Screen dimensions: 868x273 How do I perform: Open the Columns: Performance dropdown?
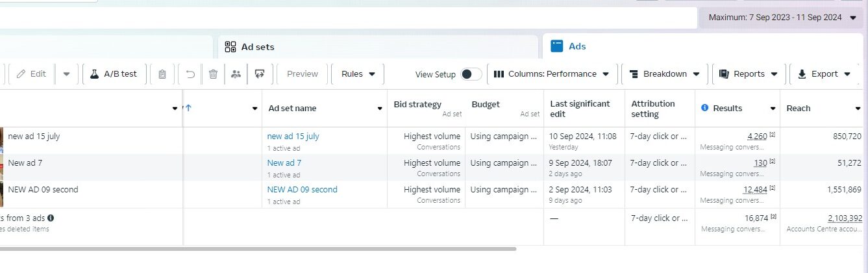click(552, 74)
